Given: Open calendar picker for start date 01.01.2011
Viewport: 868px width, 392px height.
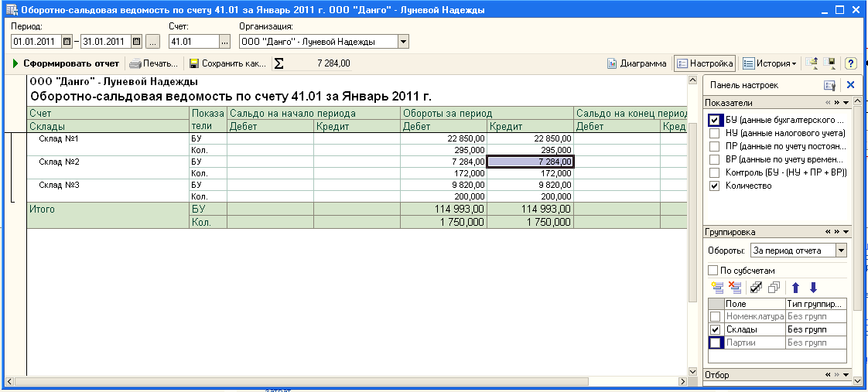Looking at the screenshot, I should click(x=67, y=42).
